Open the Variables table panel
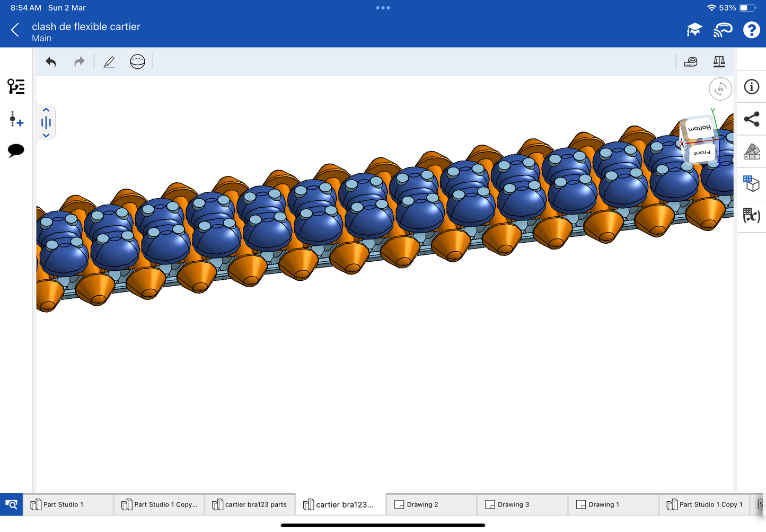 752,216
